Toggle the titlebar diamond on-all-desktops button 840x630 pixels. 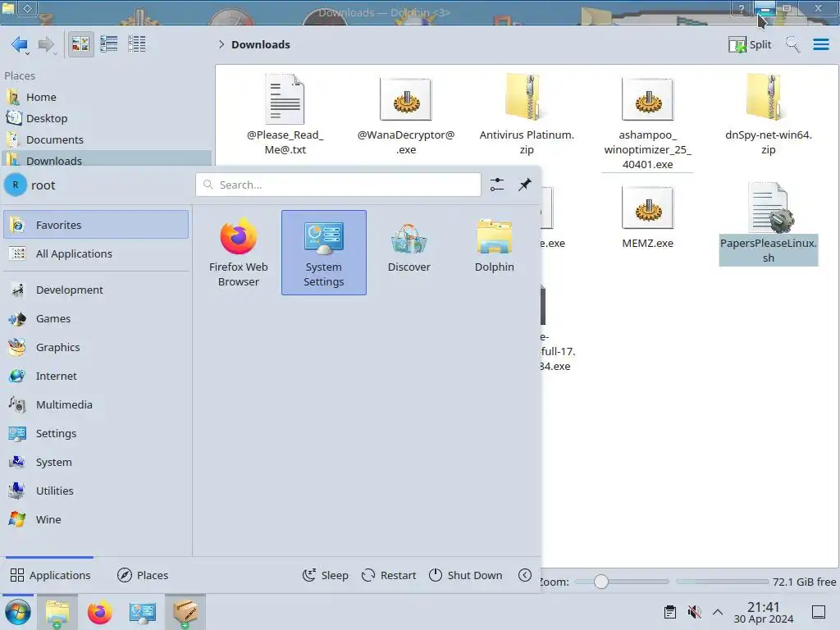27,8
